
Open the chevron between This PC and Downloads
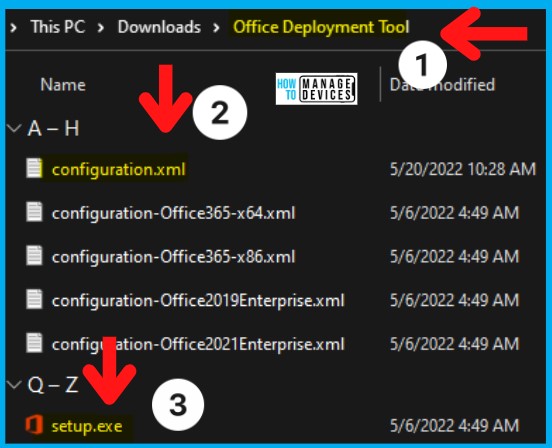coord(101,27)
